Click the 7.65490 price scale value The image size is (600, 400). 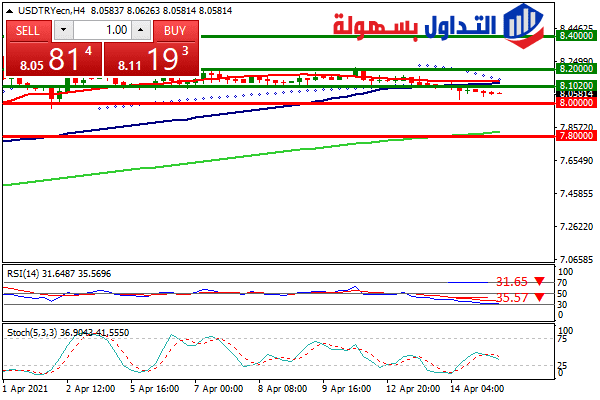[576, 160]
